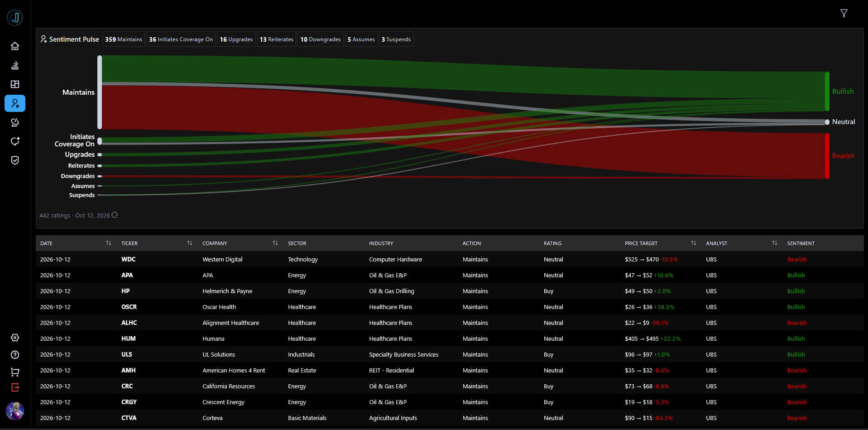The image size is (868, 430).
Task: Open the pie chart history sidebar icon
Action: 15,122
